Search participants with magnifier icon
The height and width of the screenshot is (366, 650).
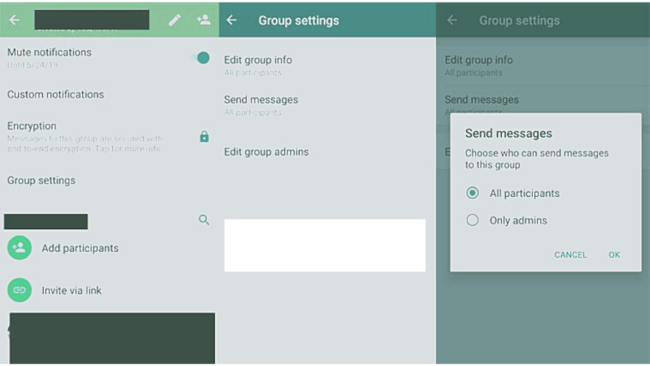(204, 220)
